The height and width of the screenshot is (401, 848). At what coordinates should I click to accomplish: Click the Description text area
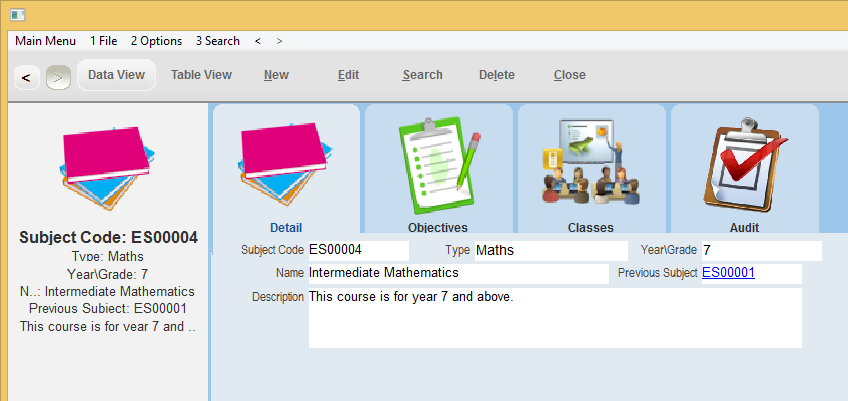(x=555, y=318)
